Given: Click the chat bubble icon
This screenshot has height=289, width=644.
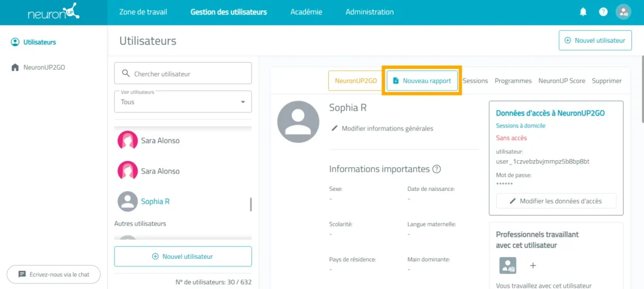Looking at the screenshot, I should pos(22,274).
